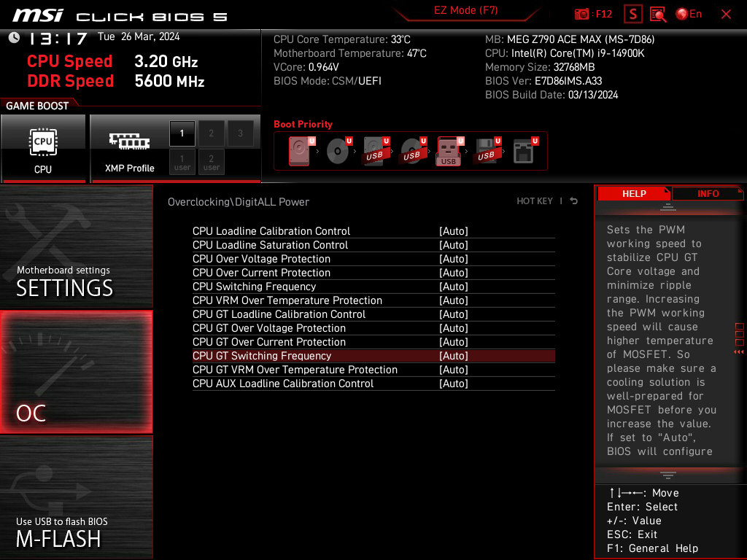Enable XMP Profile 1

182,133
